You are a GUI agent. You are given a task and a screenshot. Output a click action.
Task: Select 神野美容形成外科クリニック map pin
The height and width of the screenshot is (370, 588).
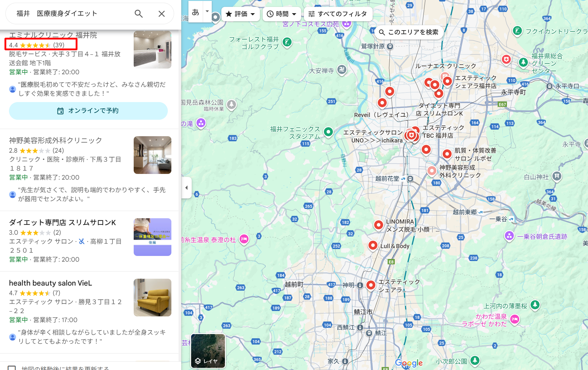pyautogui.click(x=432, y=171)
